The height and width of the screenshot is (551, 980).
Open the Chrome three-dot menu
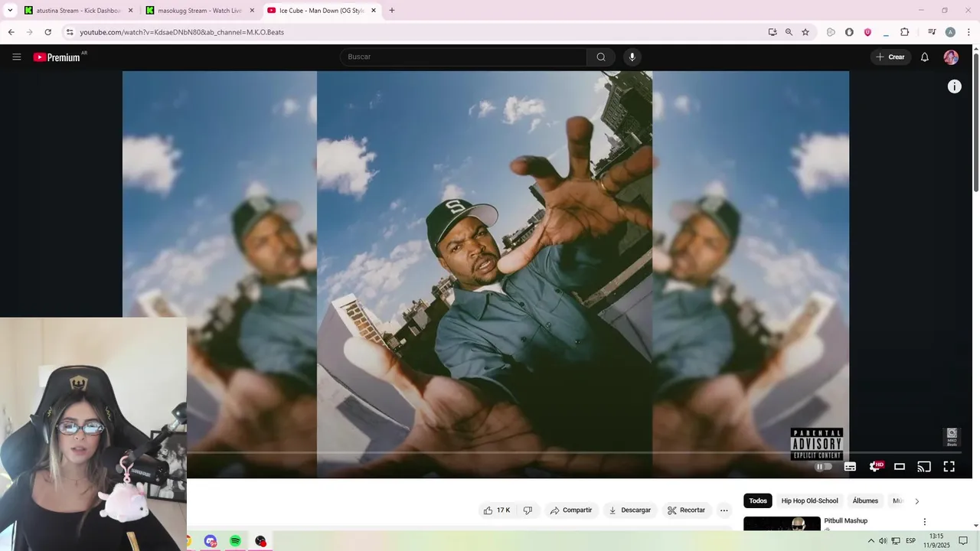click(969, 32)
